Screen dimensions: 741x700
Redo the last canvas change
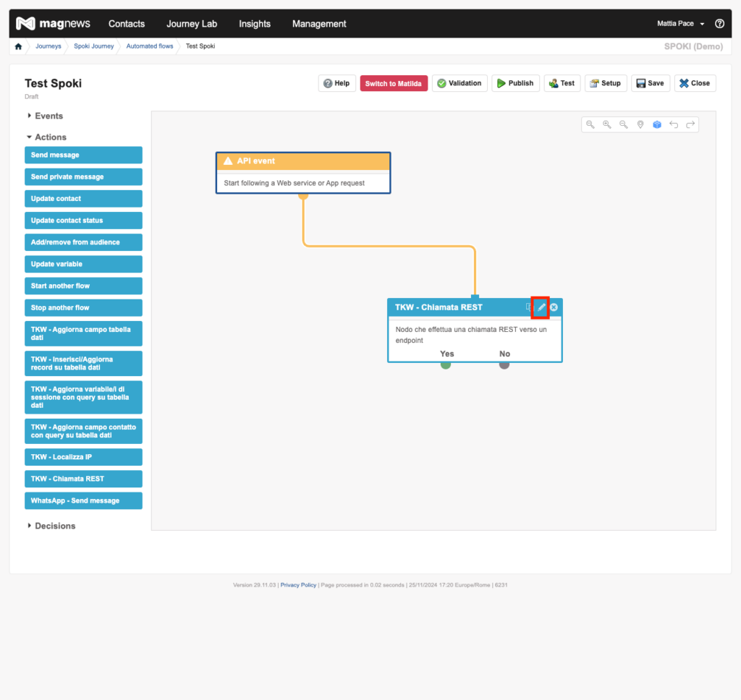690,124
